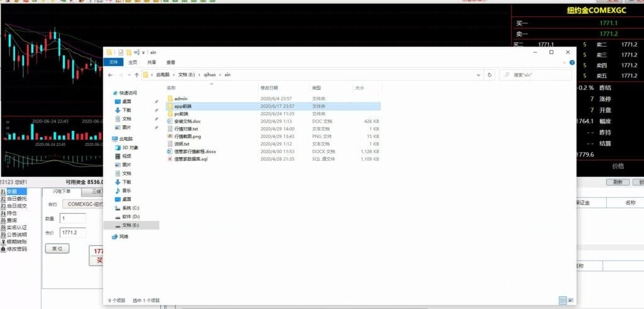
Task: Select the pc前端 folder icon
Action: click(170, 114)
